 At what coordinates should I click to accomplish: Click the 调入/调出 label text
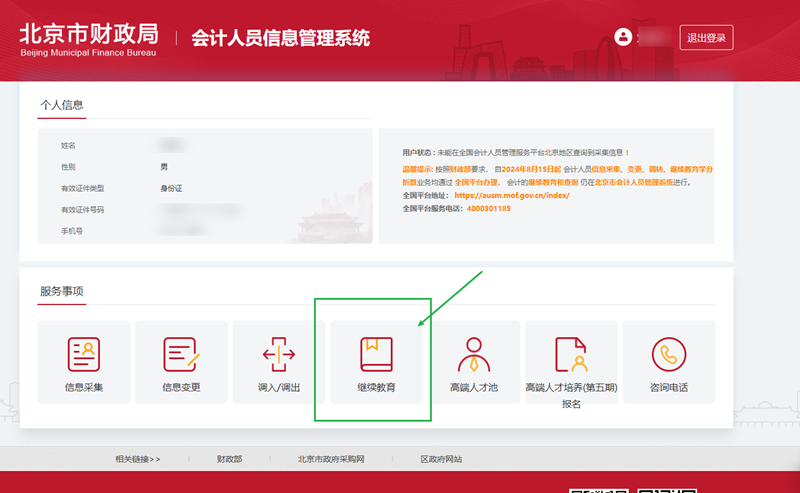coord(279,387)
